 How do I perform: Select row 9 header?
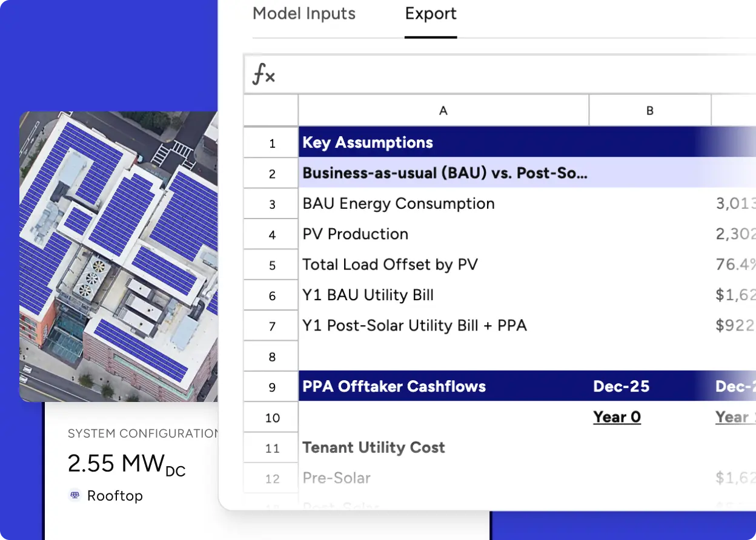[x=271, y=387]
